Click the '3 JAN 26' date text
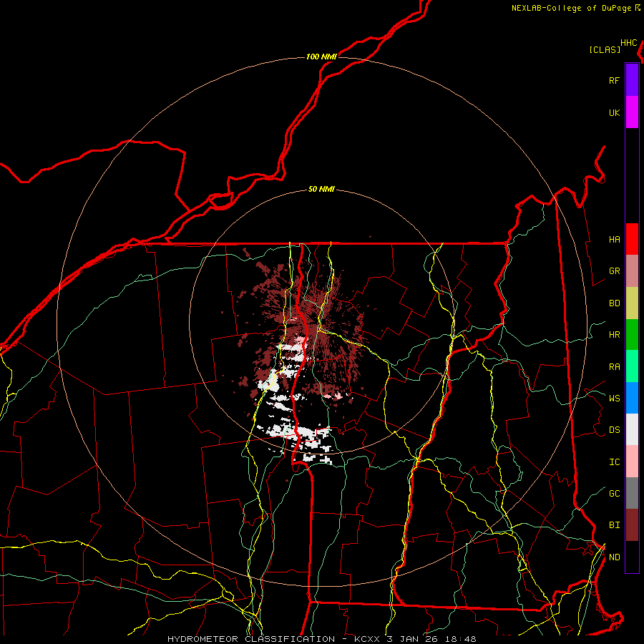Screen dimensions: 644x644 point(412,639)
